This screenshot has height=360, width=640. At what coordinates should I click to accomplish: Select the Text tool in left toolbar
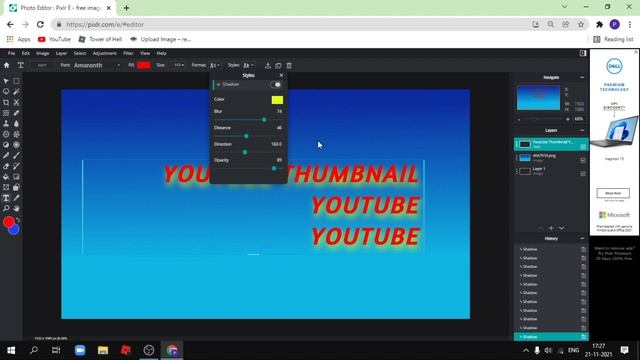(x=6, y=198)
